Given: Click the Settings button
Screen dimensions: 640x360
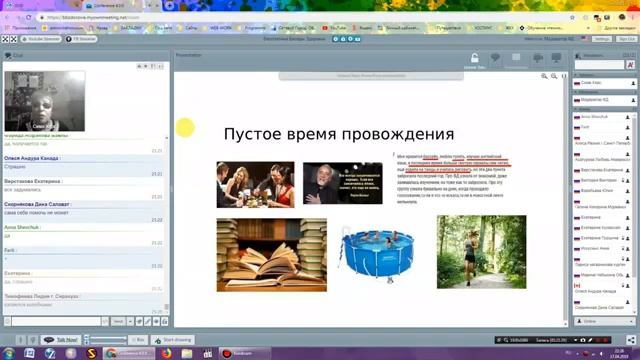Looking at the screenshot, I should tap(602, 39).
